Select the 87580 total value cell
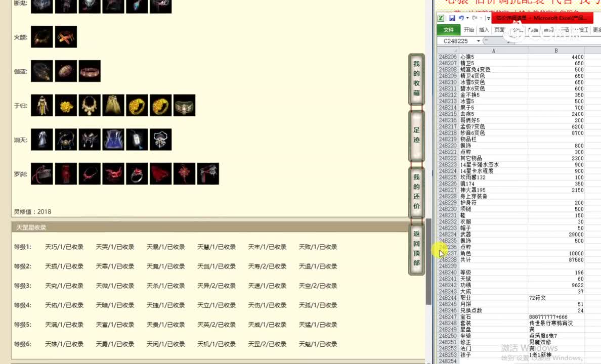 tap(556, 260)
